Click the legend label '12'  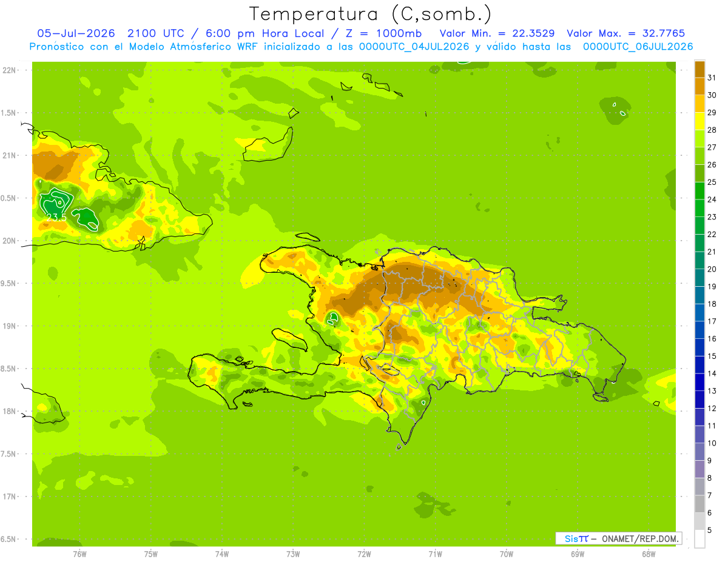click(712, 408)
